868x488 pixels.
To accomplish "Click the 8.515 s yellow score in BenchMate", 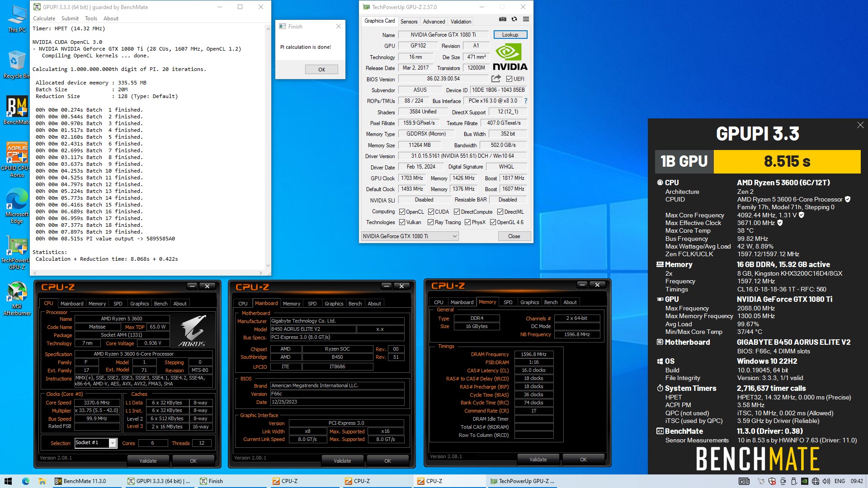I will (x=787, y=161).
